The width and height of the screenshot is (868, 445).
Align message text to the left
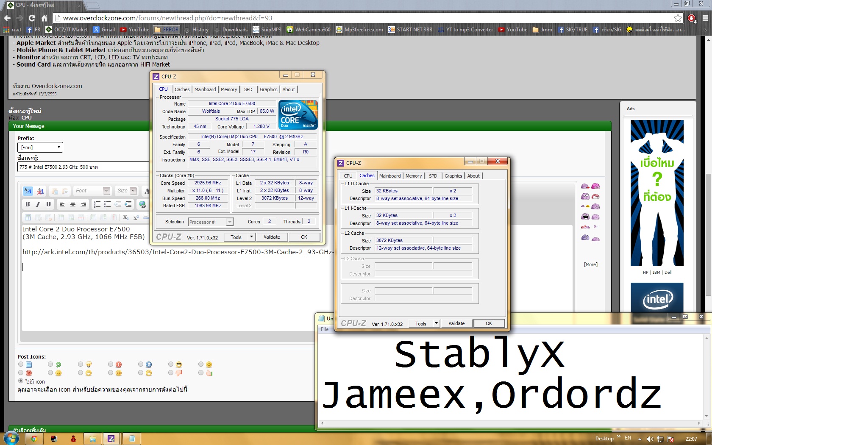click(x=62, y=204)
